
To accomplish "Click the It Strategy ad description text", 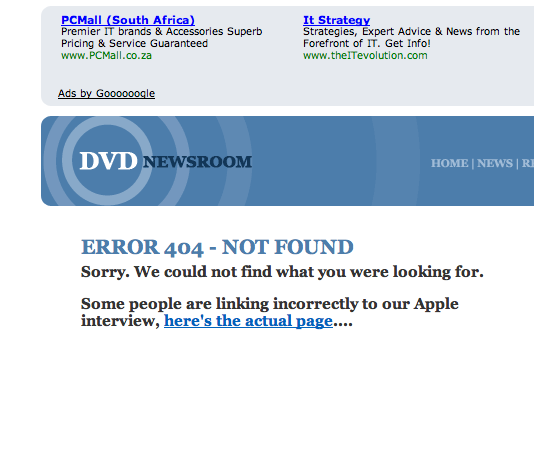I will pos(411,37).
